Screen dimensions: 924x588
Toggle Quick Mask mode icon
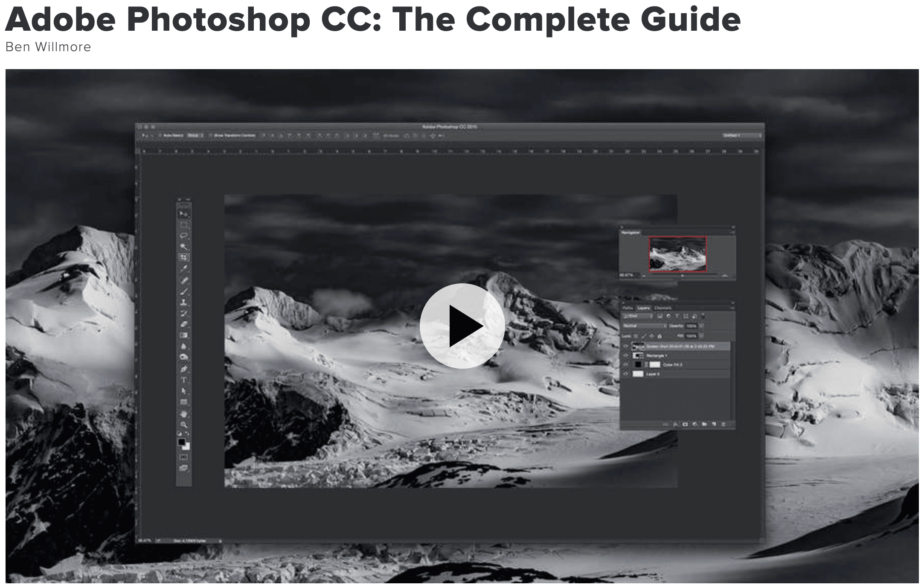(184, 457)
